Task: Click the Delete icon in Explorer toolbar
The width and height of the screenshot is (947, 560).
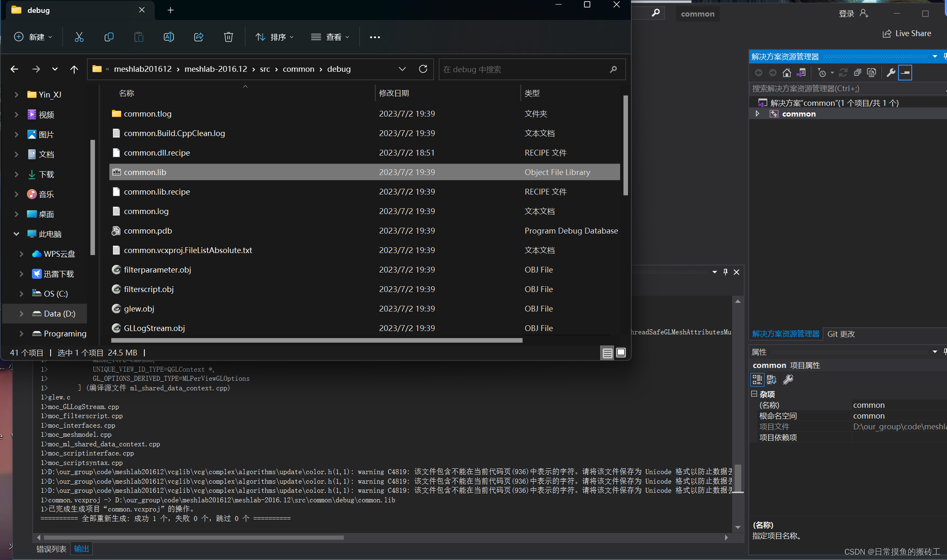Action: coord(228,37)
